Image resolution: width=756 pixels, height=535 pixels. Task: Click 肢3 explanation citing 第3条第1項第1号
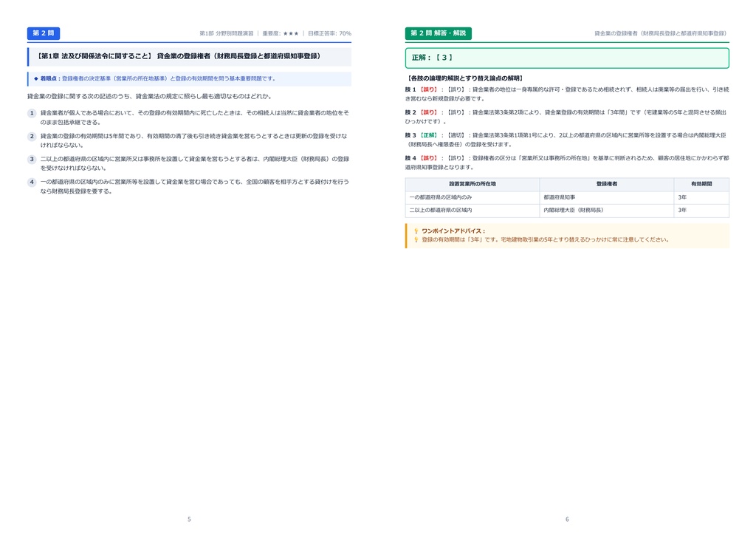point(566,140)
